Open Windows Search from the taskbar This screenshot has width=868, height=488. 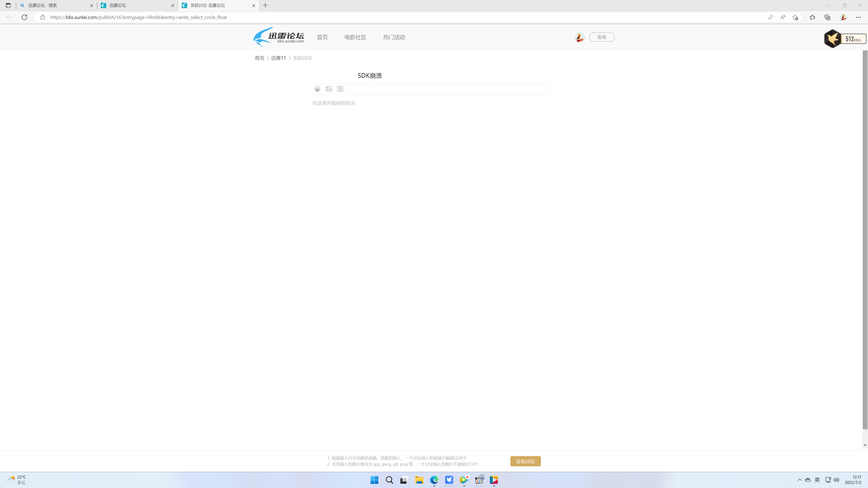[x=389, y=480]
